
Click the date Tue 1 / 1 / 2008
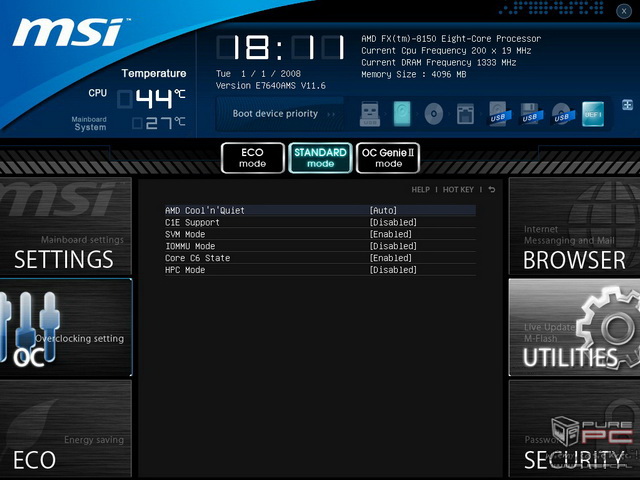pos(258,74)
